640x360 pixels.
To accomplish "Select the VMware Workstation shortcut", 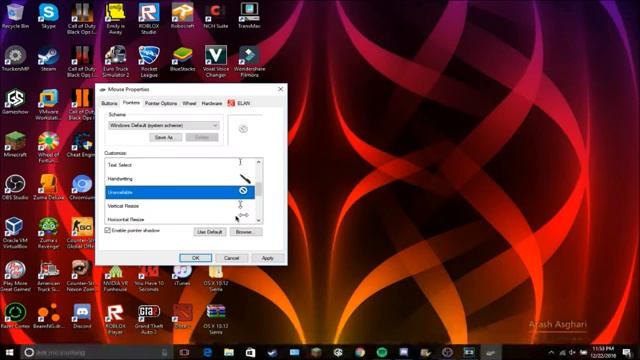I will pyautogui.click(x=49, y=104).
